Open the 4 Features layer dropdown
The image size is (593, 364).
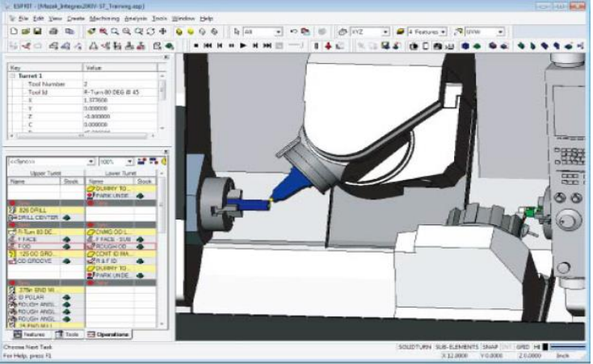(443, 31)
